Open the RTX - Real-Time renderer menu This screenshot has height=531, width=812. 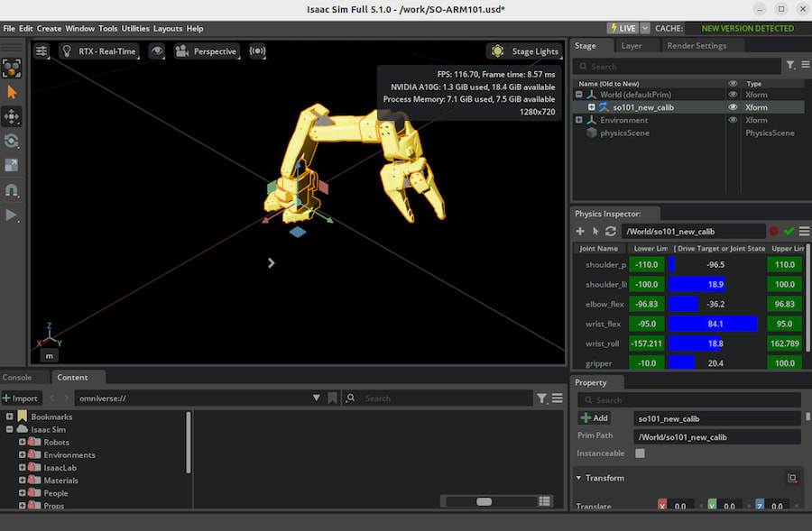[x=99, y=50]
